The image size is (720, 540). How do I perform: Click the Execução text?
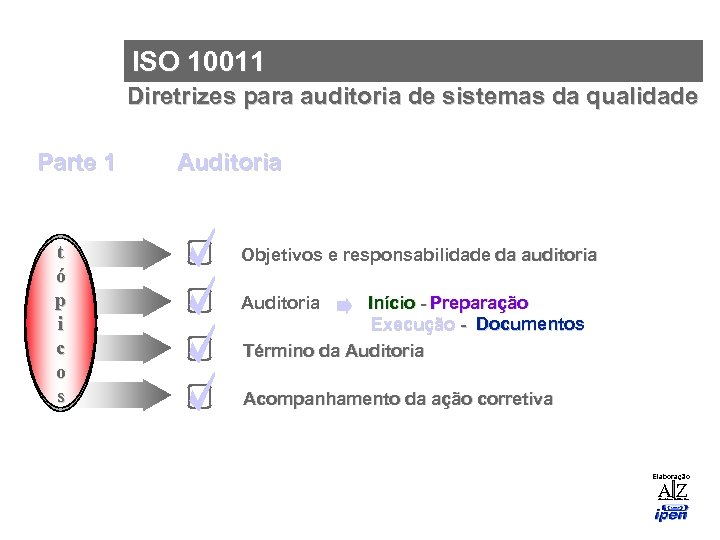point(413,324)
